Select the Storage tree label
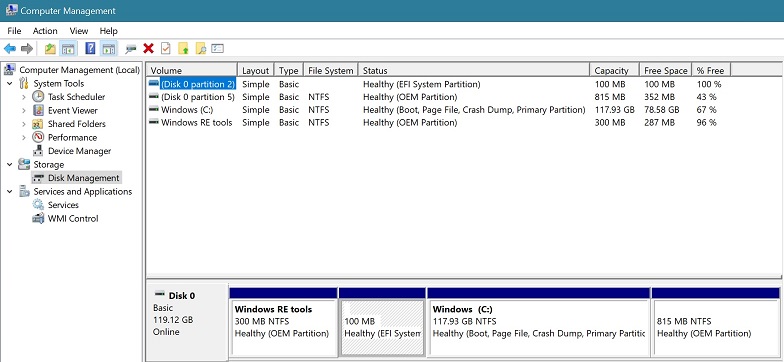784x362 pixels. click(x=48, y=164)
